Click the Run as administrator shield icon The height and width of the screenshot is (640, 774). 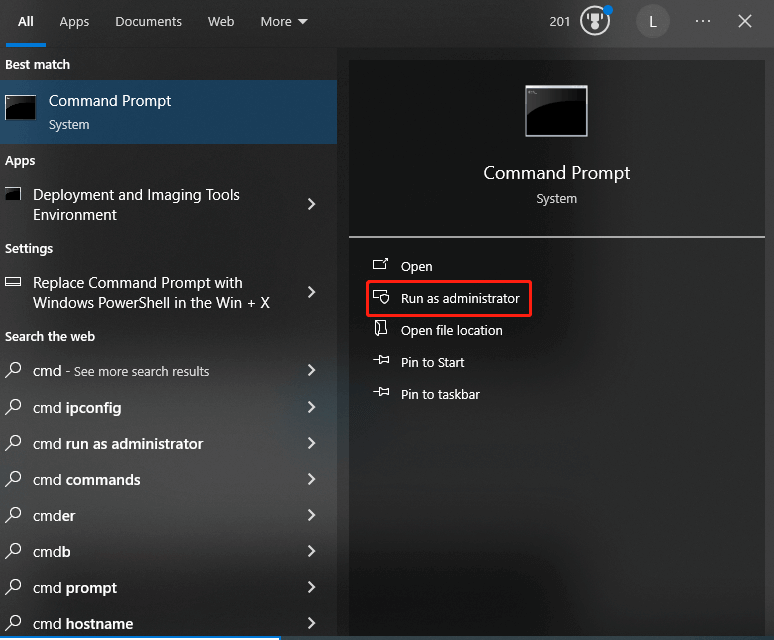(x=380, y=298)
